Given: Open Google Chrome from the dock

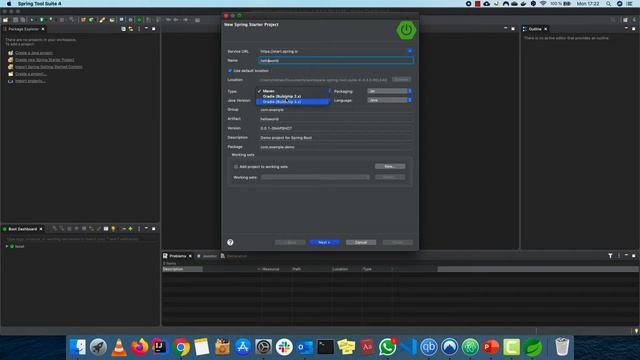Looking at the screenshot, I should [181, 347].
